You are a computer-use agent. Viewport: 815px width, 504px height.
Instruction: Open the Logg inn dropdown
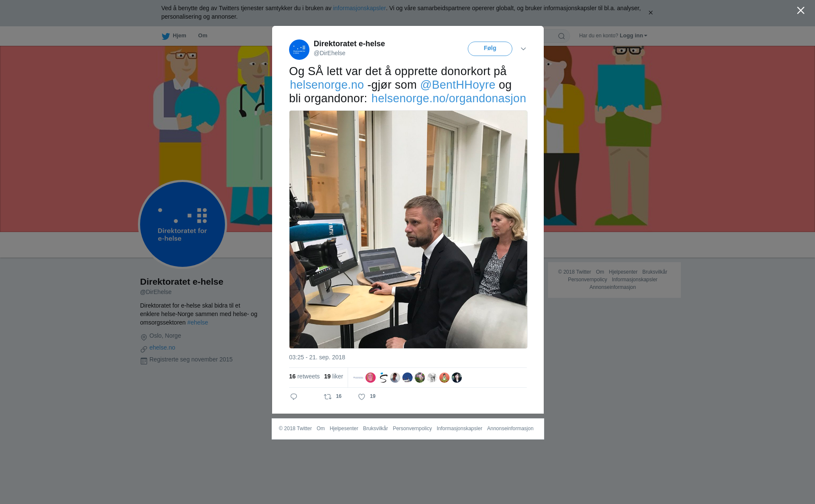(633, 36)
